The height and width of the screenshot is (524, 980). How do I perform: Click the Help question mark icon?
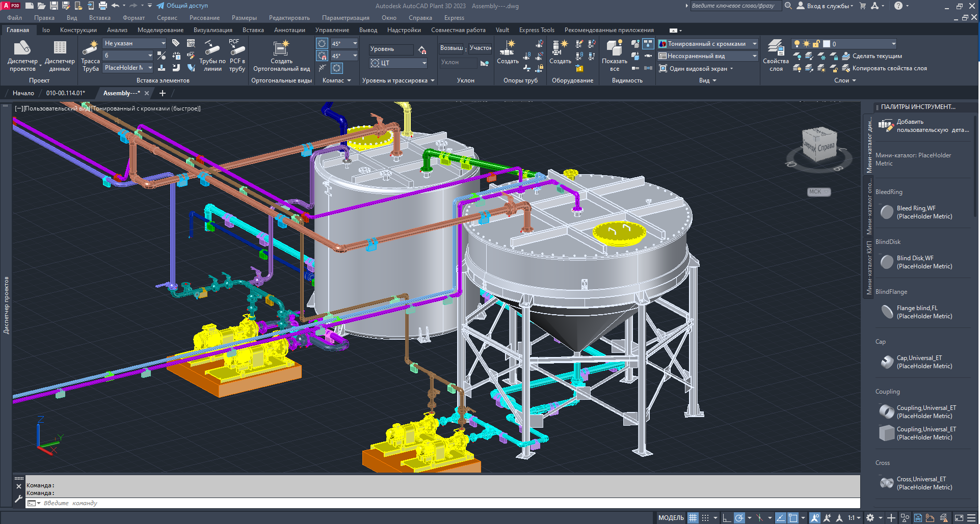click(898, 6)
